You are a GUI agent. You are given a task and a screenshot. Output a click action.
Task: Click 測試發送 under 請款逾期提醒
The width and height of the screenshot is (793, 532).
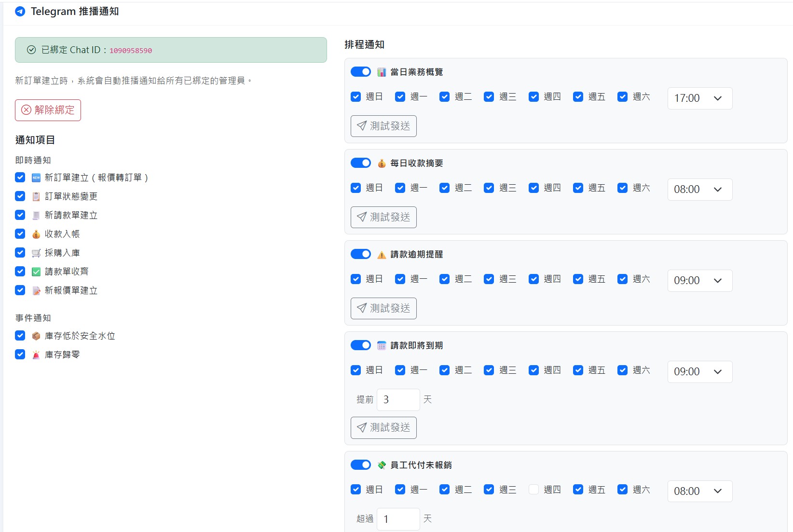click(x=383, y=308)
